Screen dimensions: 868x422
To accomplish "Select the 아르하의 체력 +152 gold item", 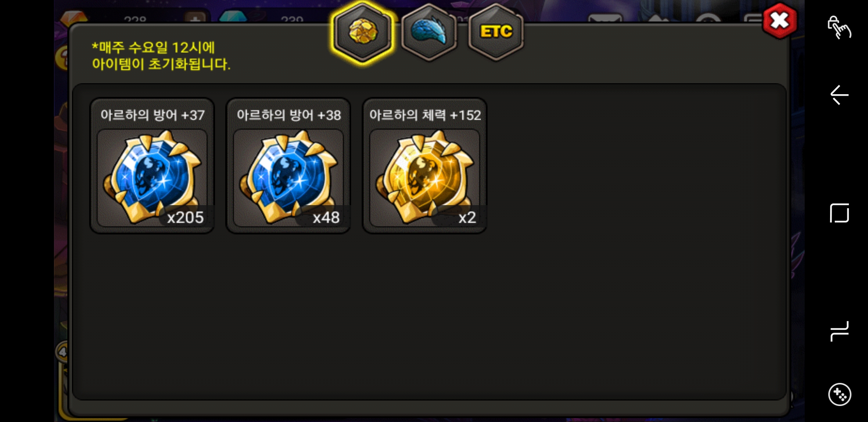I will (425, 166).
